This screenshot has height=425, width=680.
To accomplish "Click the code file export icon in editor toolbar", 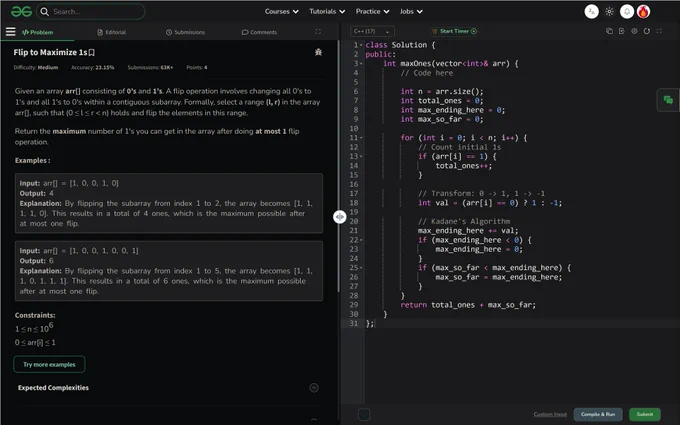I will [622, 31].
